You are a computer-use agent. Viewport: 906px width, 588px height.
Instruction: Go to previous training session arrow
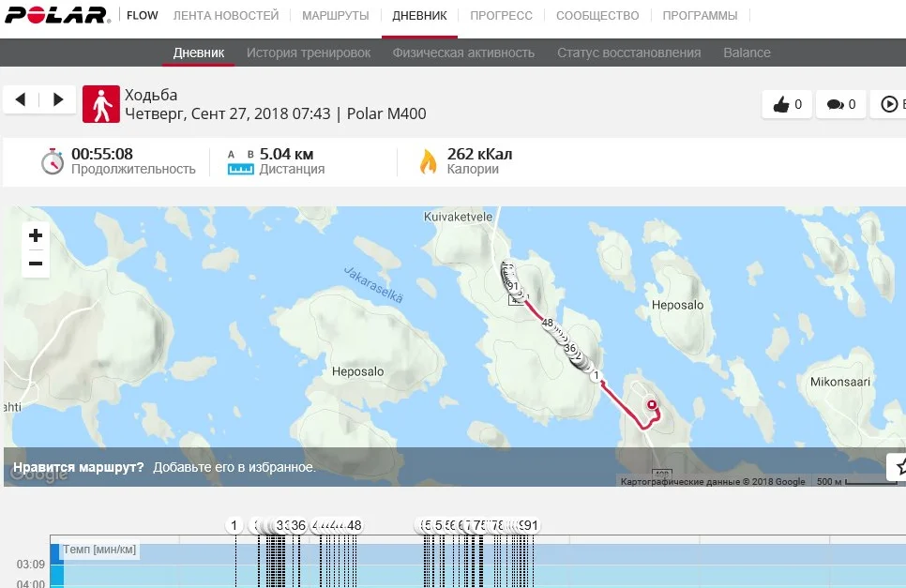(x=21, y=99)
